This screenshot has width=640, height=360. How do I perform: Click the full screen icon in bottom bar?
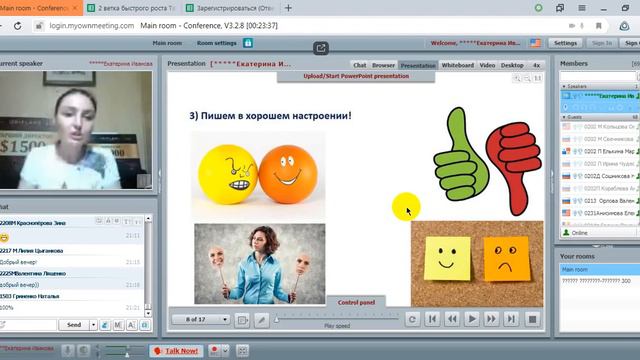point(242,351)
